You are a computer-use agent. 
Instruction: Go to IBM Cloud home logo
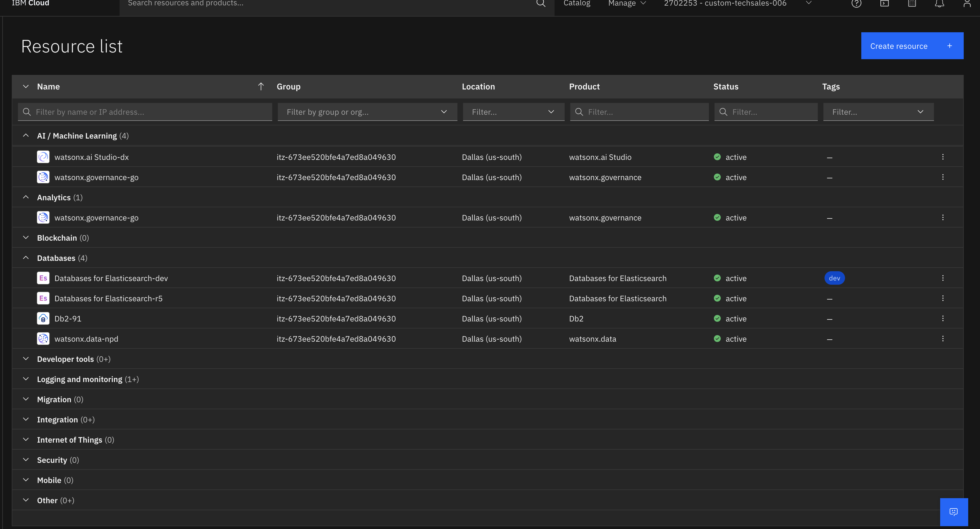30,3
